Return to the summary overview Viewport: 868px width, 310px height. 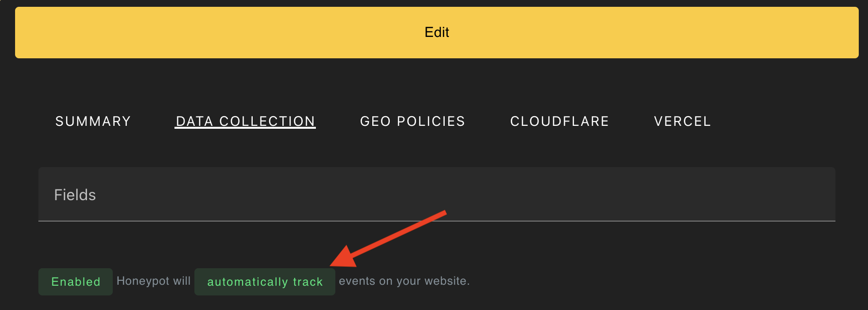[93, 121]
